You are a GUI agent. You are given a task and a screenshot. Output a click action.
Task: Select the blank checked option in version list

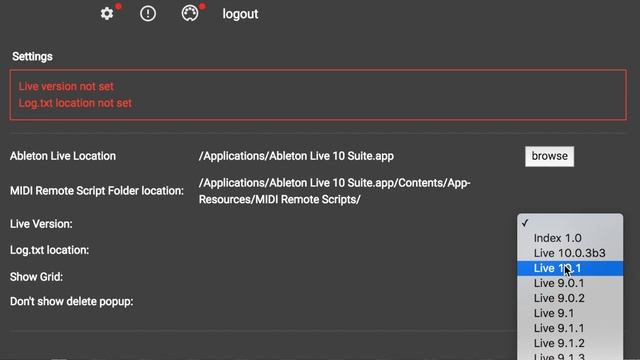click(570, 223)
